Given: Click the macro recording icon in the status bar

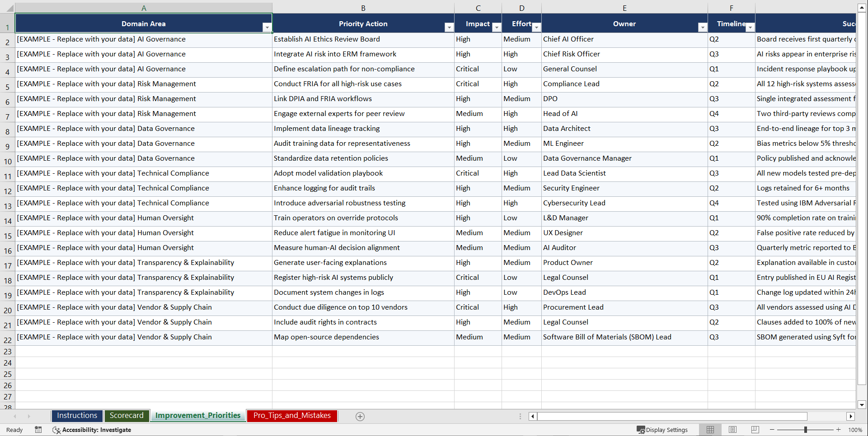Looking at the screenshot, I should click(x=38, y=430).
